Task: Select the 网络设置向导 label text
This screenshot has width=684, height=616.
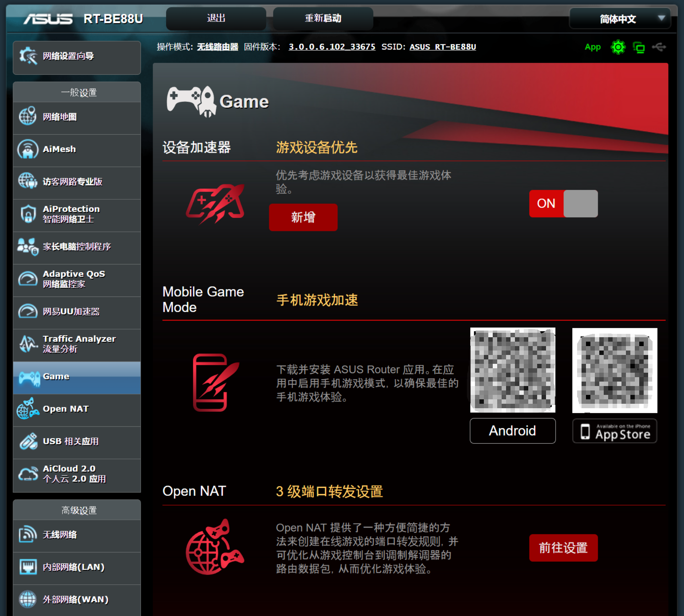Action: (x=68, y=56)
